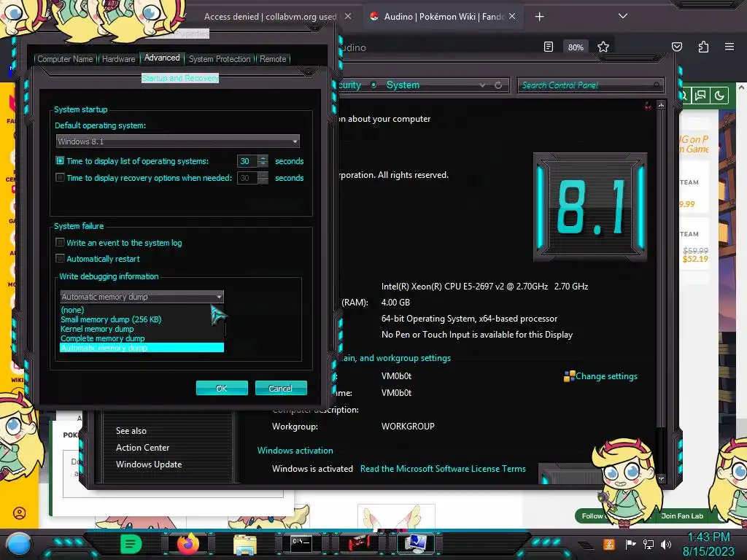Toggle Firefox reader view icon

pyautogui.click(x=549, y=47)
